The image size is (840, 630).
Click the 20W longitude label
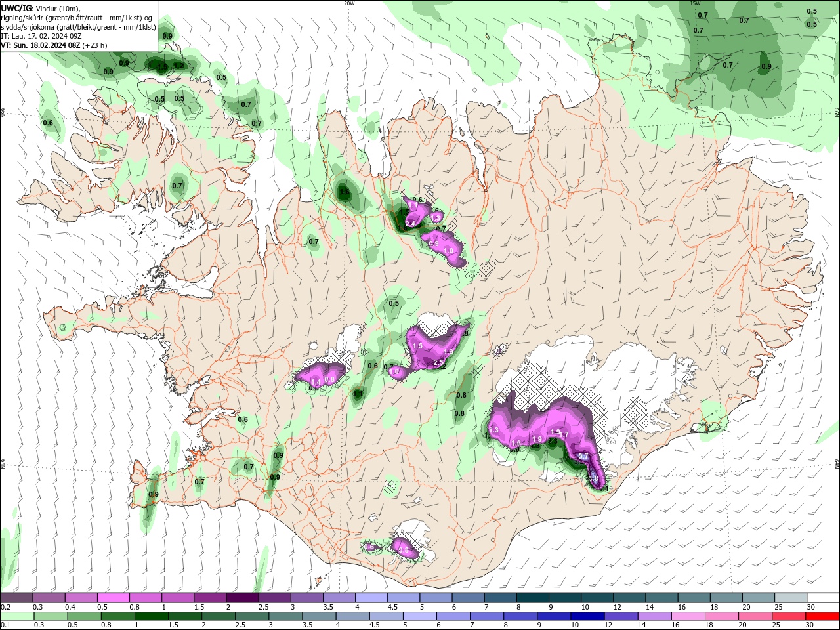(349, 3)
